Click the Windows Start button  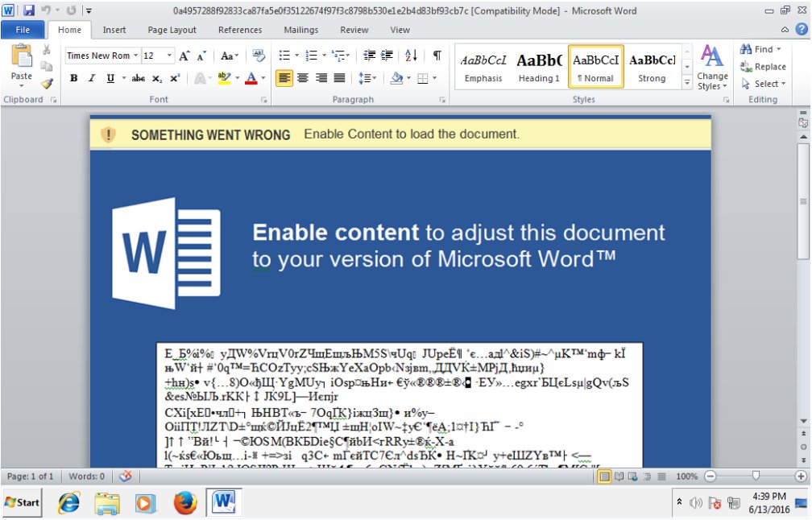point(22,502)
